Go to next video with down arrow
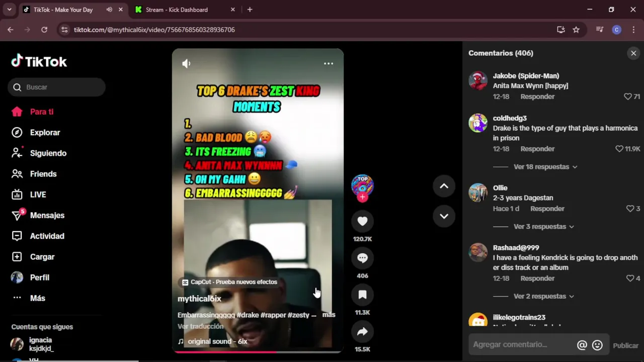 (444, 216)
